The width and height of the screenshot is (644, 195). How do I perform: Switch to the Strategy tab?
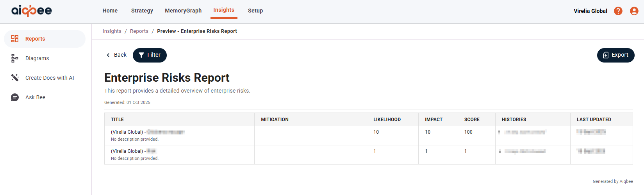[142, 11]
